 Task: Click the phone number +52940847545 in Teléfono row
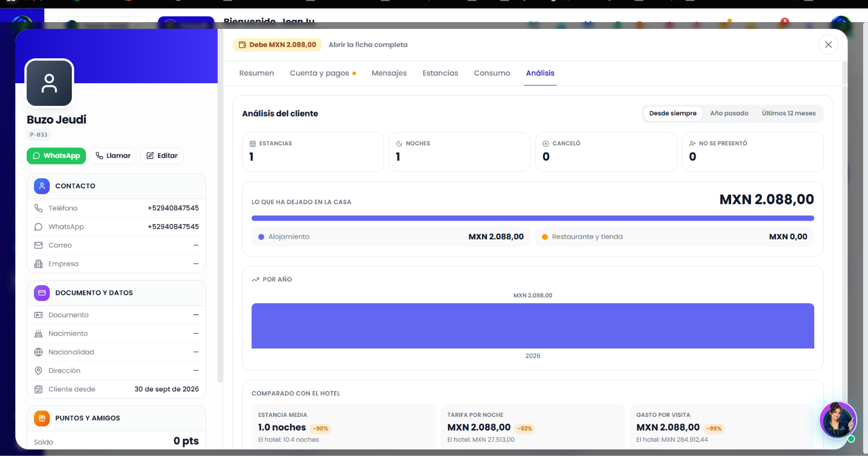173,208
